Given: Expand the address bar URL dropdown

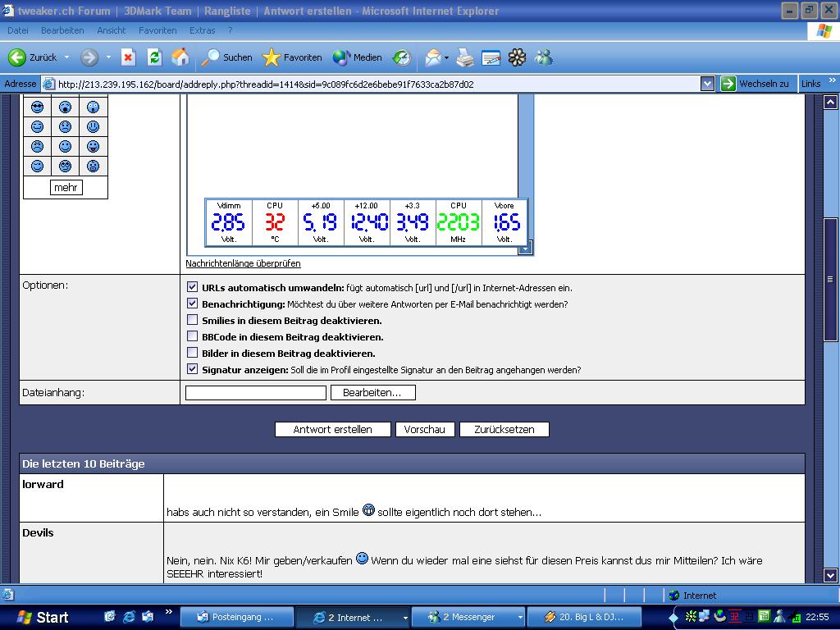Looking at the screenshot, I should click(x=707, y=84).
